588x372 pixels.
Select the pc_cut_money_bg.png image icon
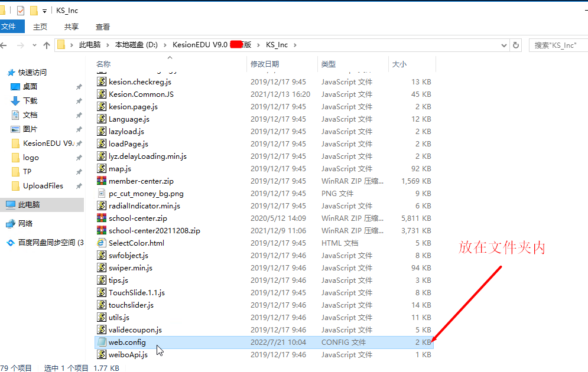click(x=102, y=194)
